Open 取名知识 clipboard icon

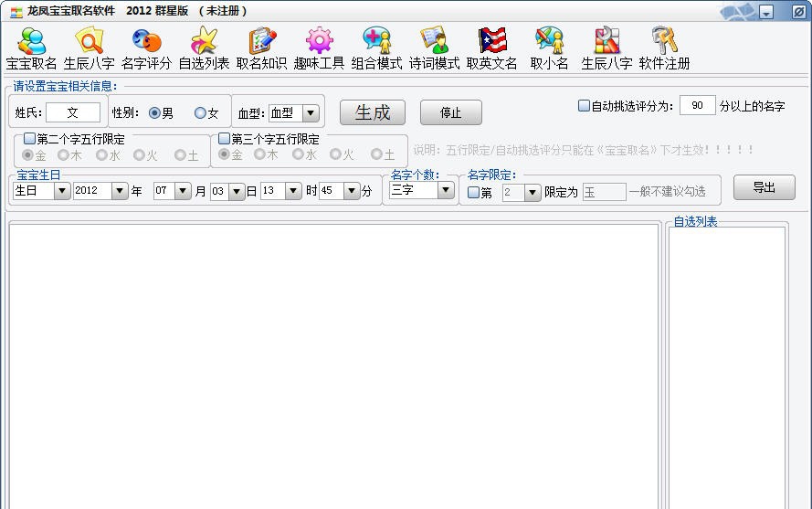click(x=261, y=48)
